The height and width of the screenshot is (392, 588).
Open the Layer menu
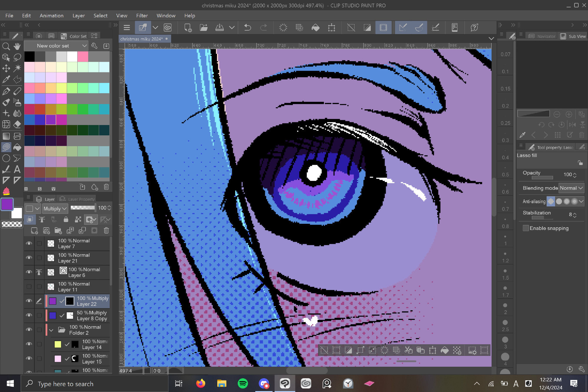click(78, 16)
